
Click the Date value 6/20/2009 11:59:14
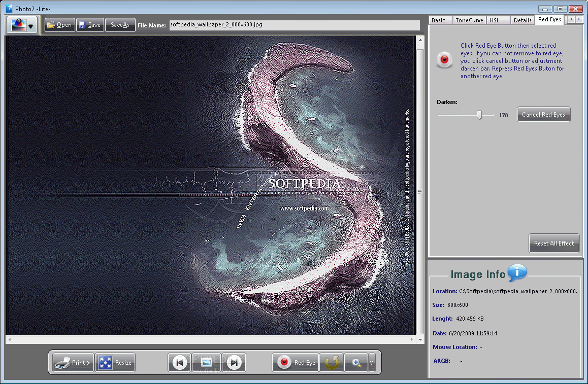(x=473, y=333)
